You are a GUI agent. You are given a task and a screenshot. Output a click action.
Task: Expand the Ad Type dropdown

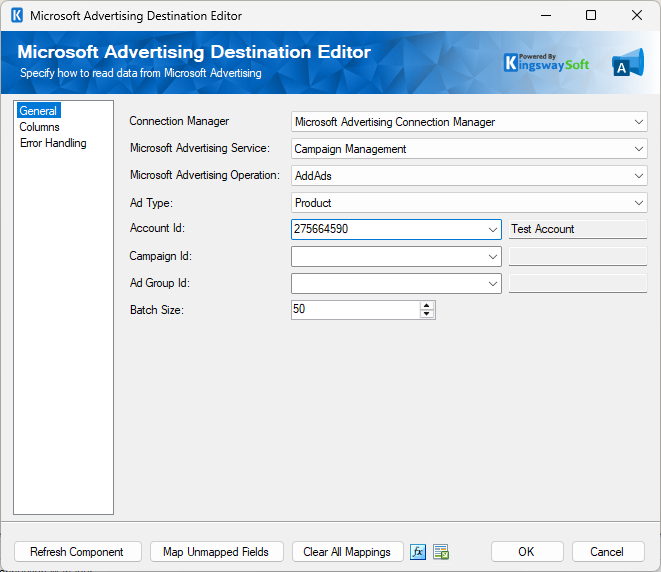coord(639,203)
